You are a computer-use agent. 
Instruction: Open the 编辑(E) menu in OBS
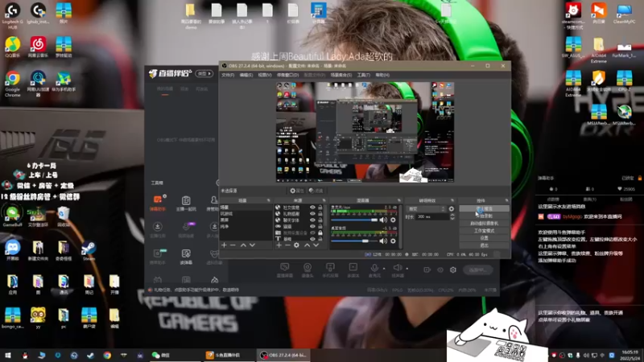tap(246, 75)
